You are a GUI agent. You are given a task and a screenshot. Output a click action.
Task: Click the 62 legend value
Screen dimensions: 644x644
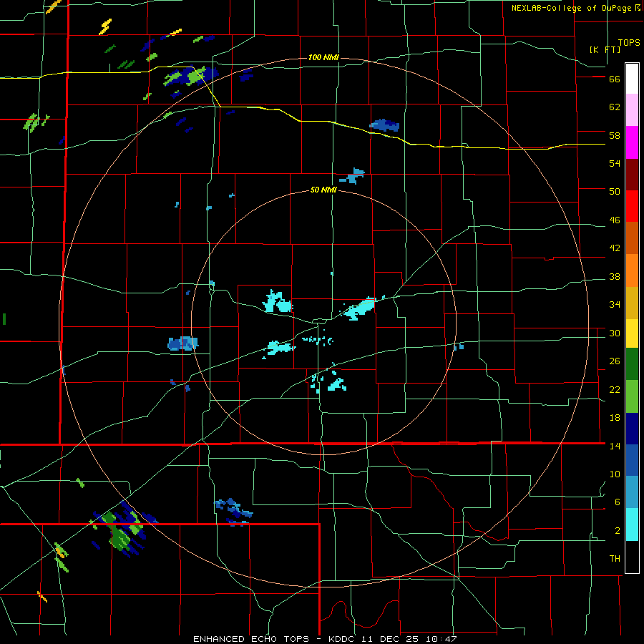pyautogui.click(x=615, y=107)
